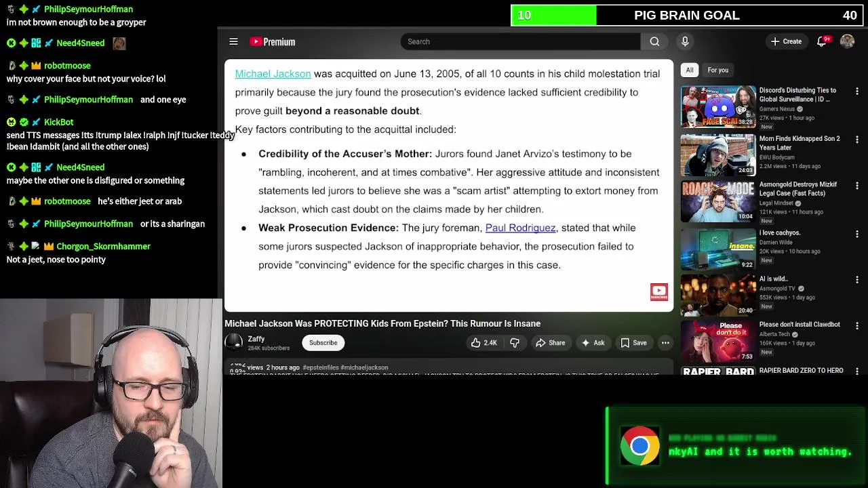Click the Damien Wilde channel name
The width and height of the screenshot is (868, 488).
[x=776, y=242]
